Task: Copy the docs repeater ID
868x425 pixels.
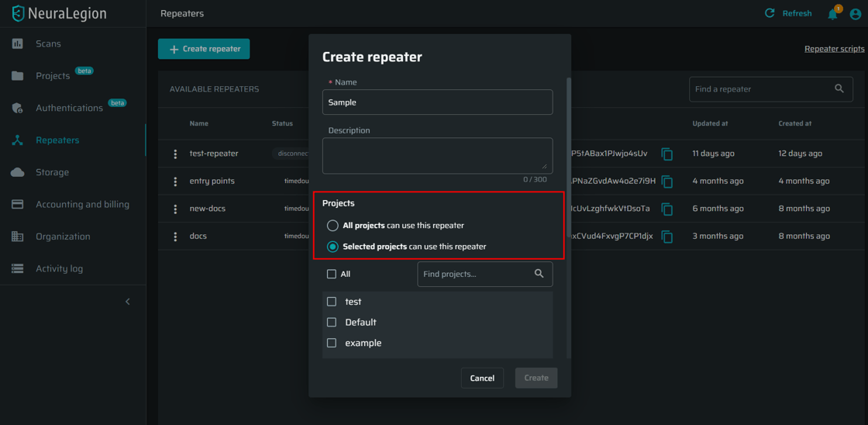Action: coord(666,237)
